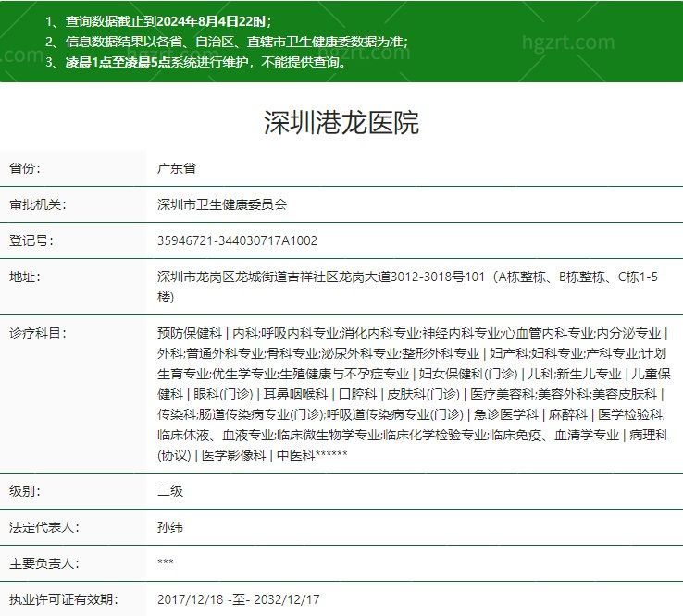
Task: Click the 地址 label
Action: pyautogui.click(x=25, y=277)
